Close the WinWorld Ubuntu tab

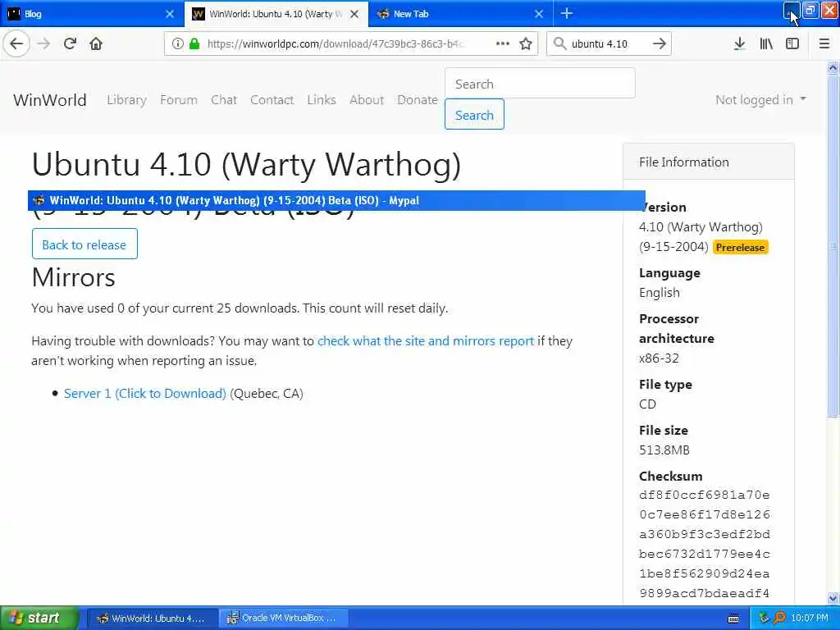pyautogui.click(x=354, y=14)
